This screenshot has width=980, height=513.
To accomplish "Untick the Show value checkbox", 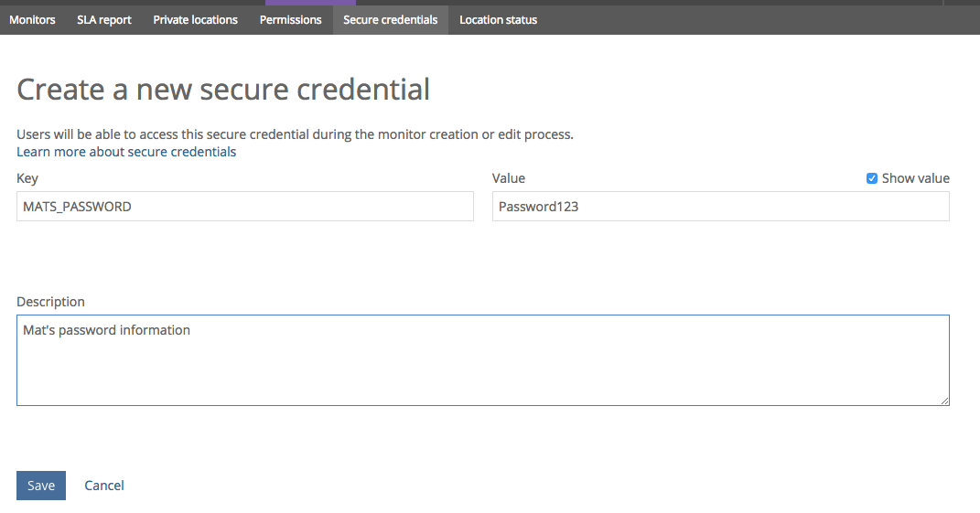I will (872, 178).
